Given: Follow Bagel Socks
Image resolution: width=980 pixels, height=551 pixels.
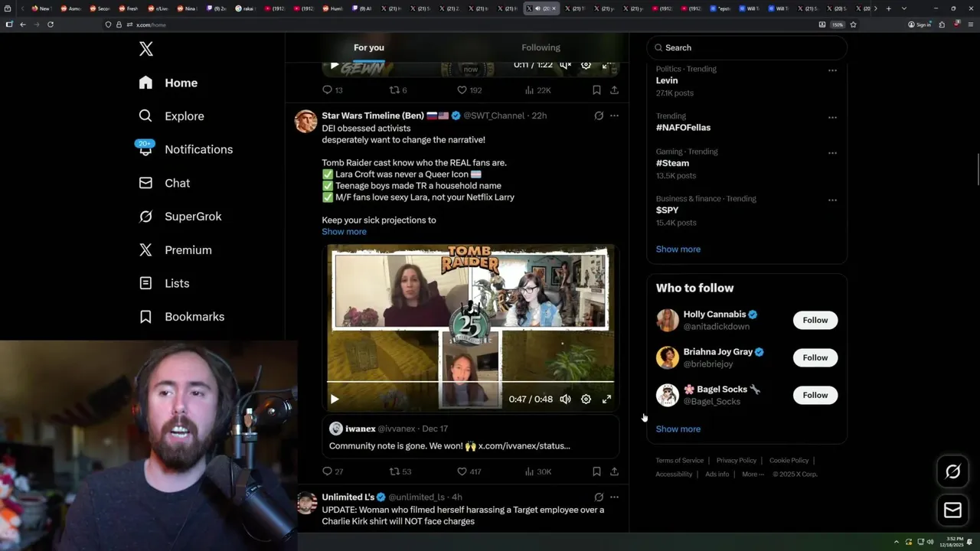Looking at the screenshot, I should 815,395.
